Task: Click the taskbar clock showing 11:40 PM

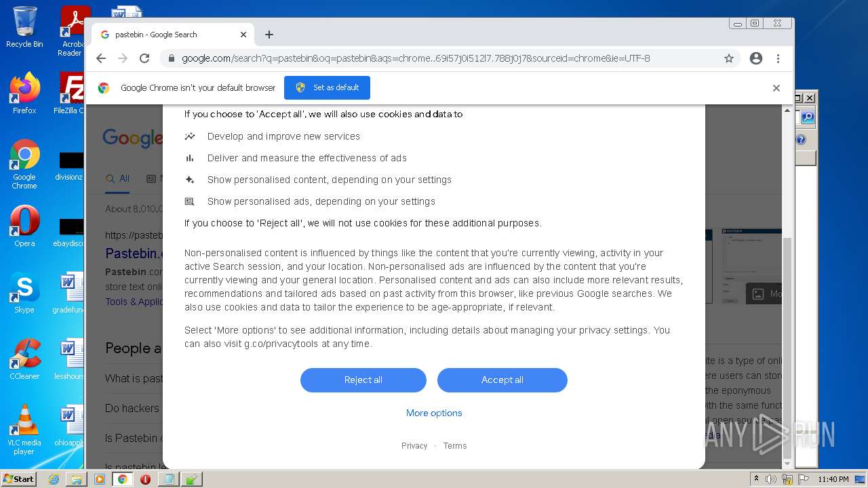Action: [833, 479]
